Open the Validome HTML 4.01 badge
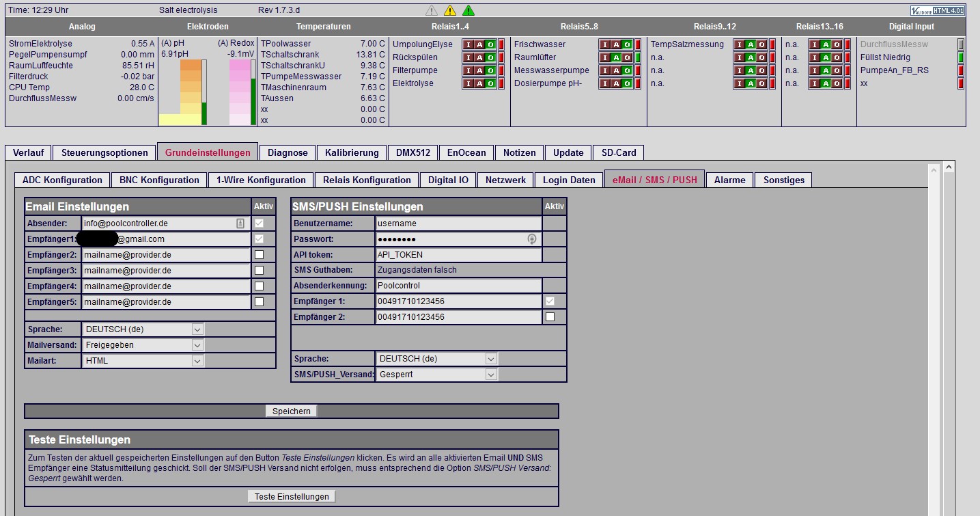The height and width of the screenshot is (516, 980). [x=937, y=11]
